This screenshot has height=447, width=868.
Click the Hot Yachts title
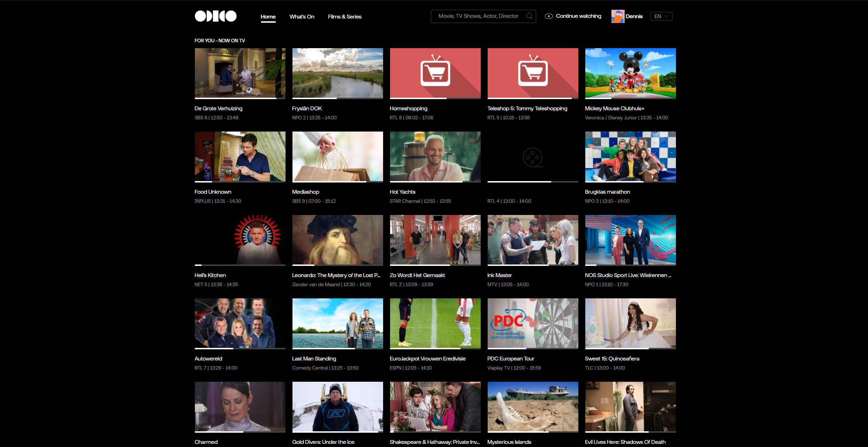click(x=403, y=192)
